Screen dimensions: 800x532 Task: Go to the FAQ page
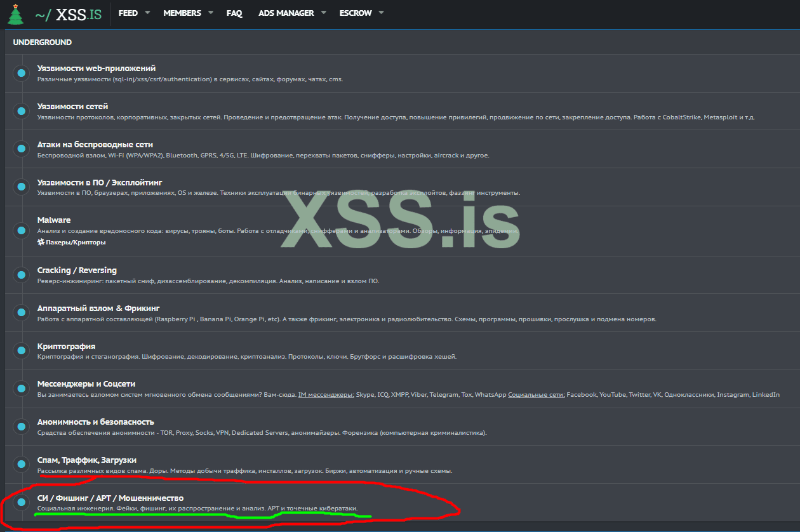234,13
